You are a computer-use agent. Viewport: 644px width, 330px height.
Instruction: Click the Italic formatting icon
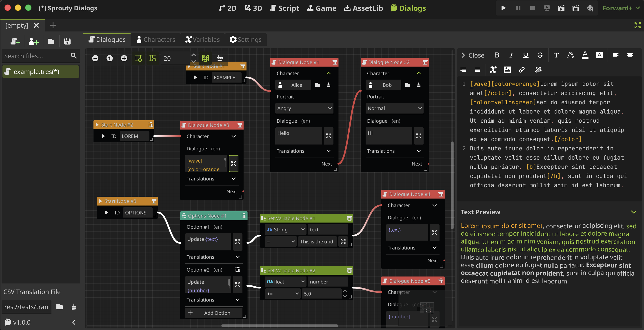511,55
